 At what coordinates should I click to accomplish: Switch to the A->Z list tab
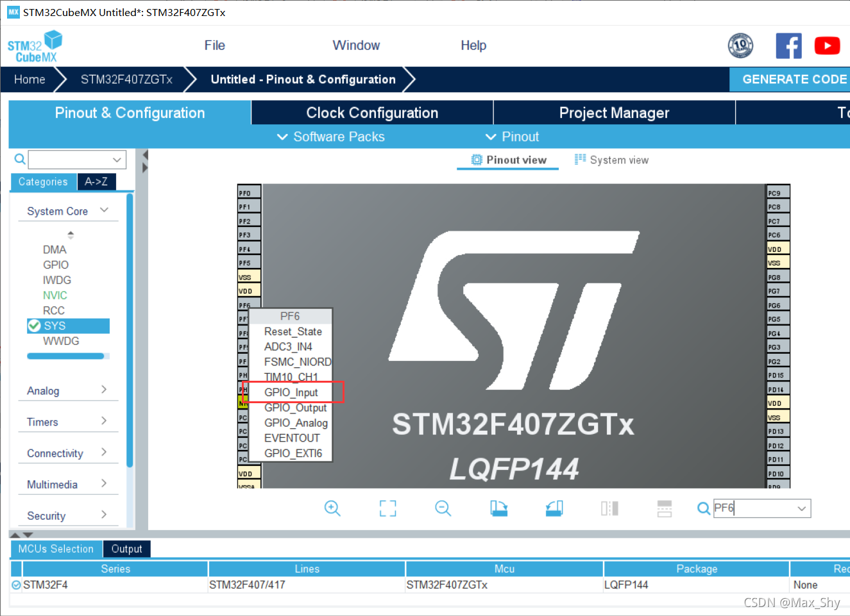click(96, 181)
